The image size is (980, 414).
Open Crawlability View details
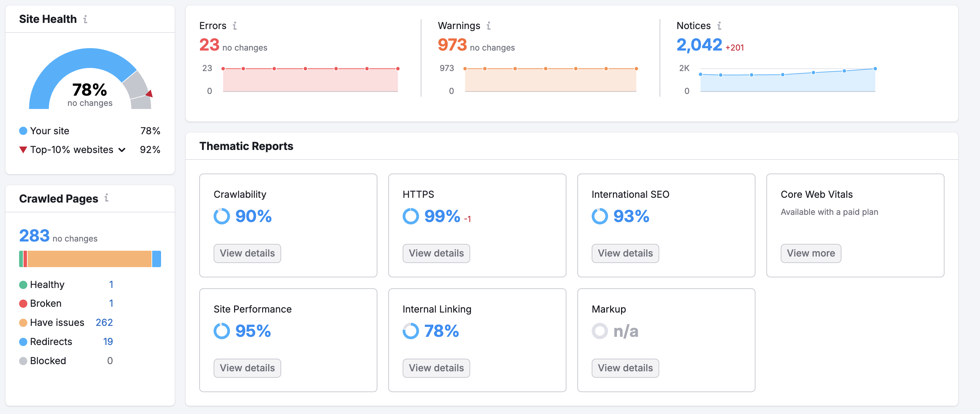tap(247, 253)
